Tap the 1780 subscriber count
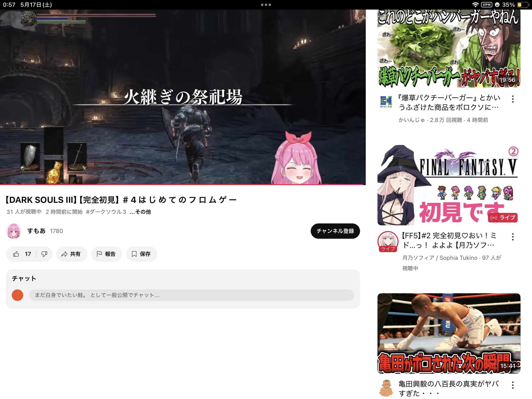The image size is (532, 399). point(56,231)
